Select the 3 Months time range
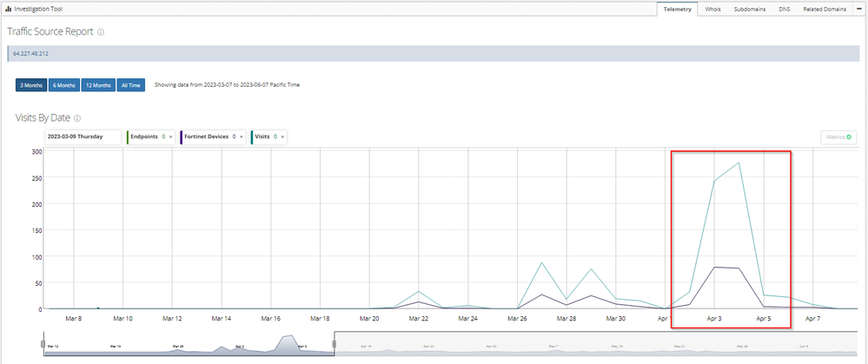This screenshot has height=364, width=868. pos(31,85)
